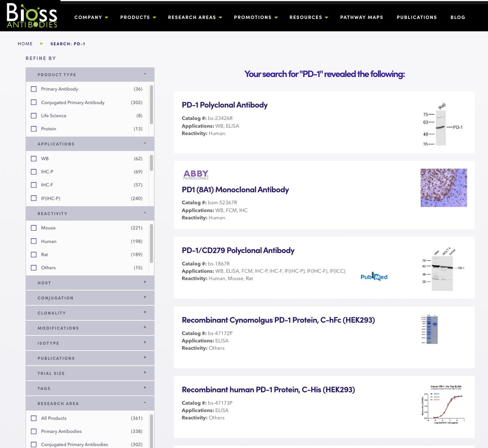The image size is (488, 448).
Task: Expand the Trial Size filter section
Action: (x=90, y=373)
